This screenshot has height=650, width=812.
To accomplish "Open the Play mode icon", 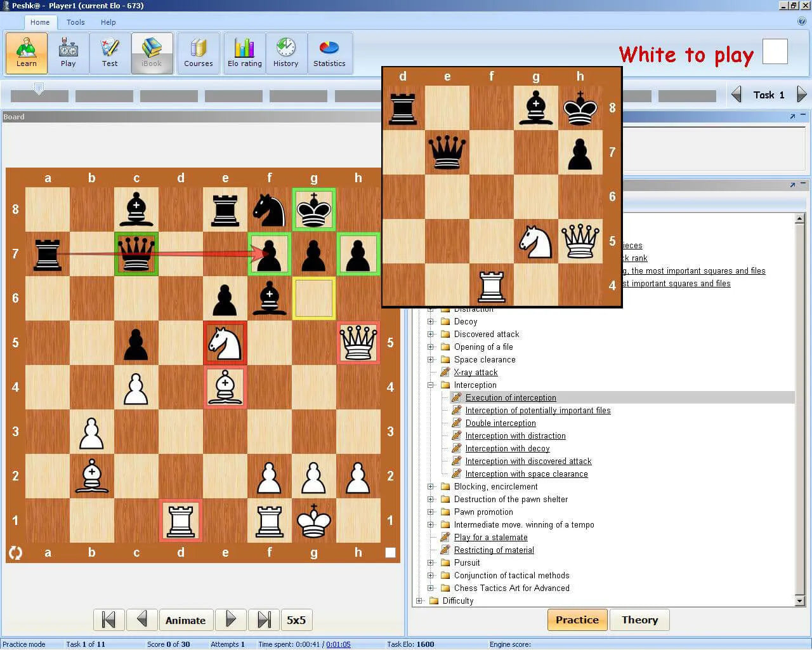I will tap(68, 53).
